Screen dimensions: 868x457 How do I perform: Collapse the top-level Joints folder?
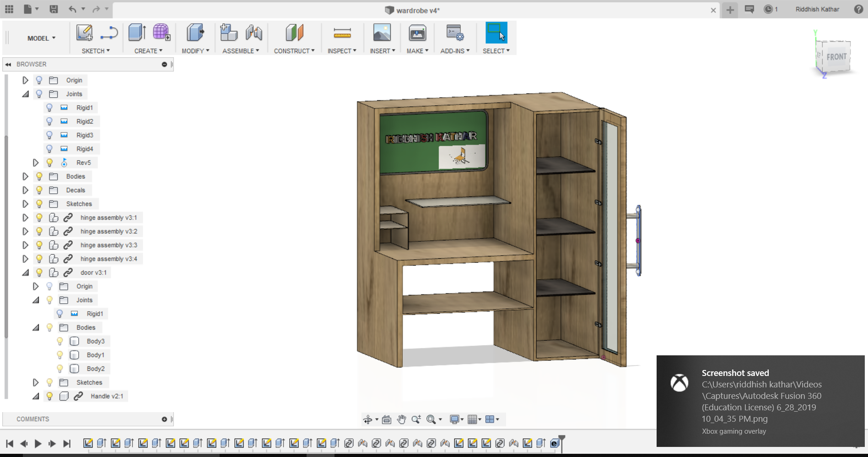point(26,94)
